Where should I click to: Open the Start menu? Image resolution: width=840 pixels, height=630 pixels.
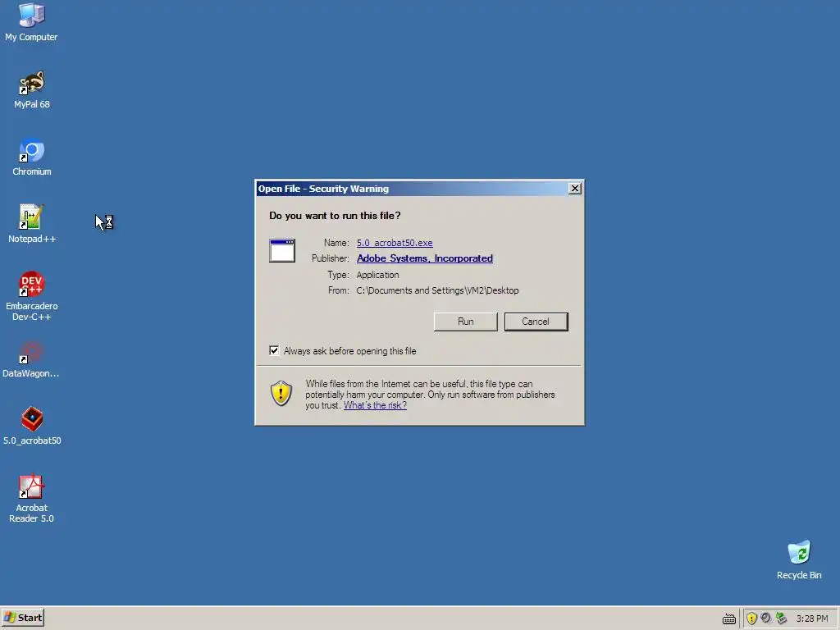coord(22,618)
